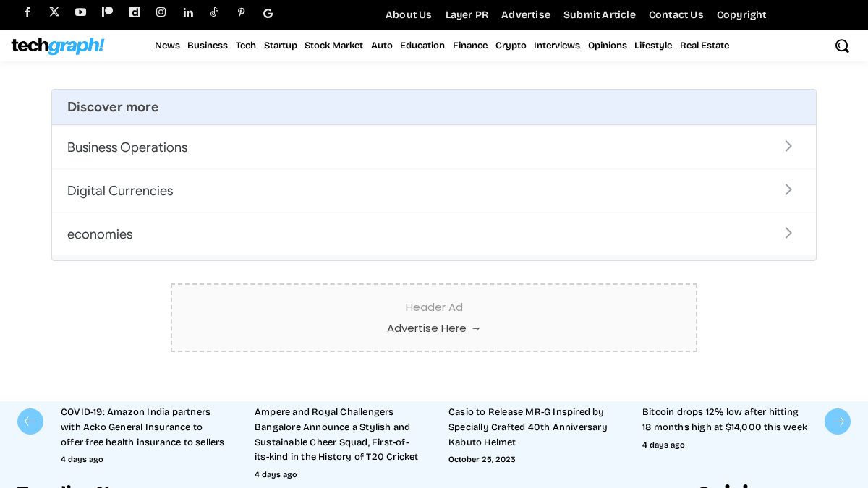Open the LinkedIn icon
Viewport: 868px width, 488px height.
click(188, 12)
